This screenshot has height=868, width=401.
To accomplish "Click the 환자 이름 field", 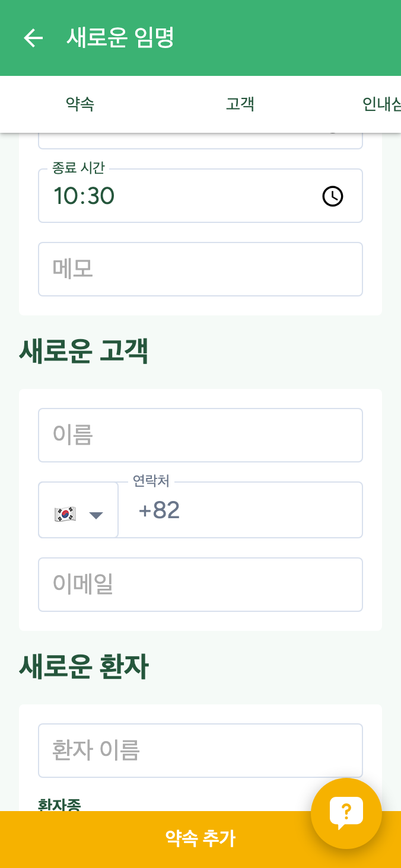I will click(x=200, y=751).
